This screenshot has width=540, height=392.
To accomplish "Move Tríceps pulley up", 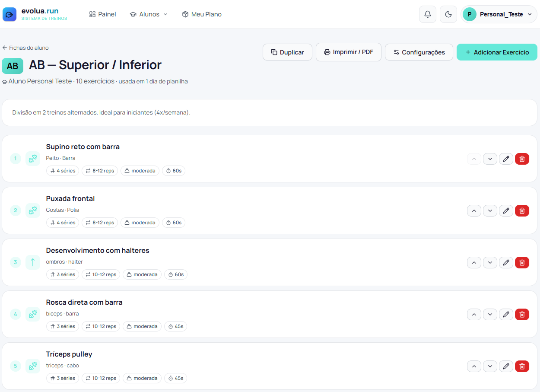I will (474, 366).
